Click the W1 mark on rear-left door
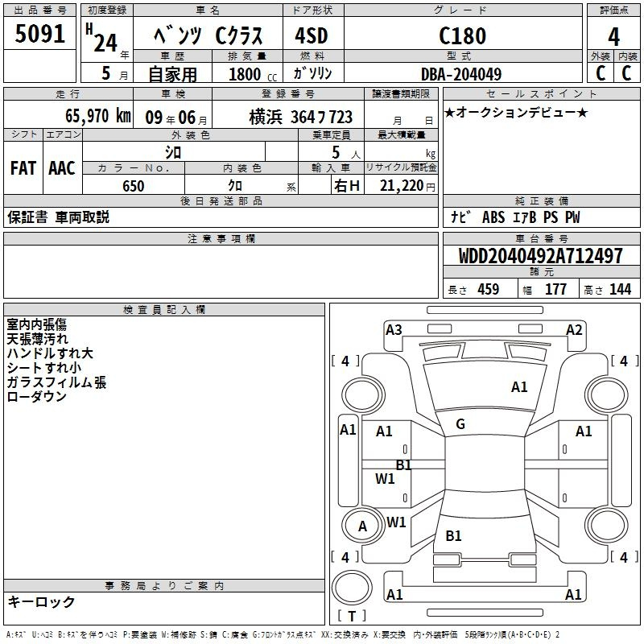The width and height of the screenshot is (644, 644). (x=385, y=479)
